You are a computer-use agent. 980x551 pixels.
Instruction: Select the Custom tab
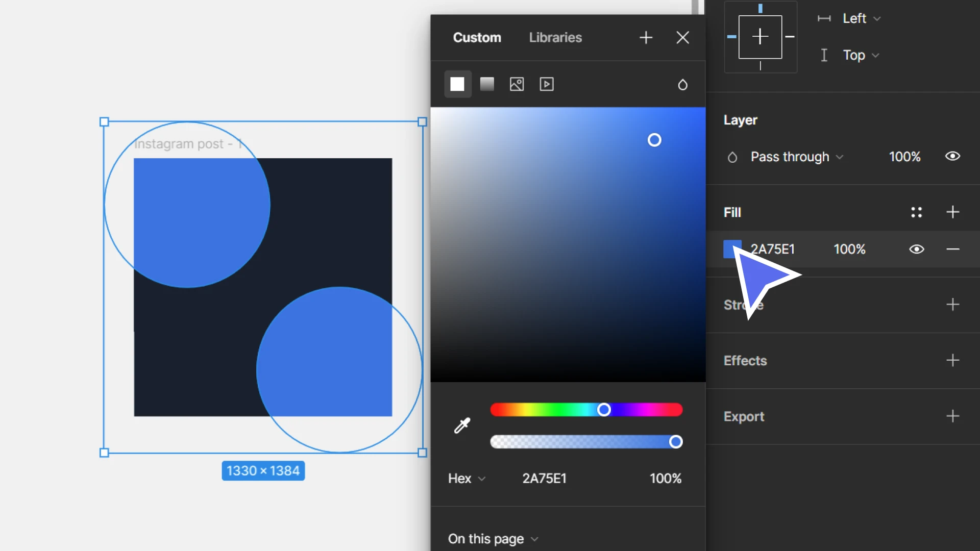coord(477,37)
